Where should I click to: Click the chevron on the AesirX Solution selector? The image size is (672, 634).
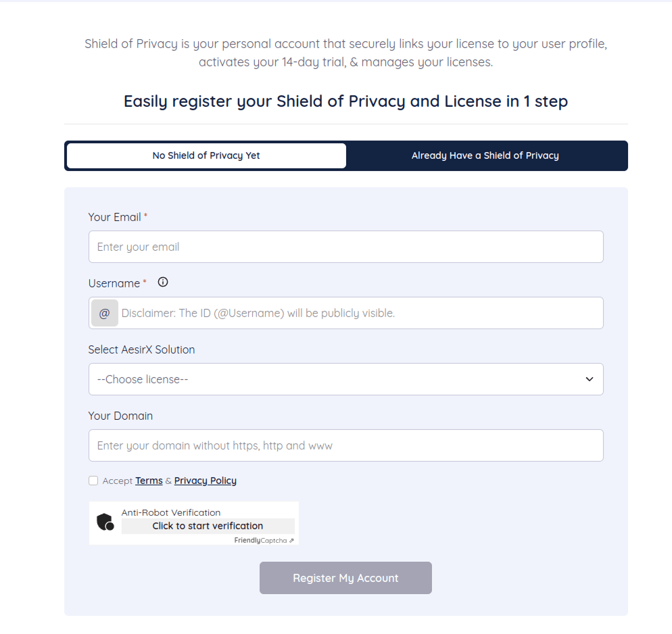coord(588,379)
